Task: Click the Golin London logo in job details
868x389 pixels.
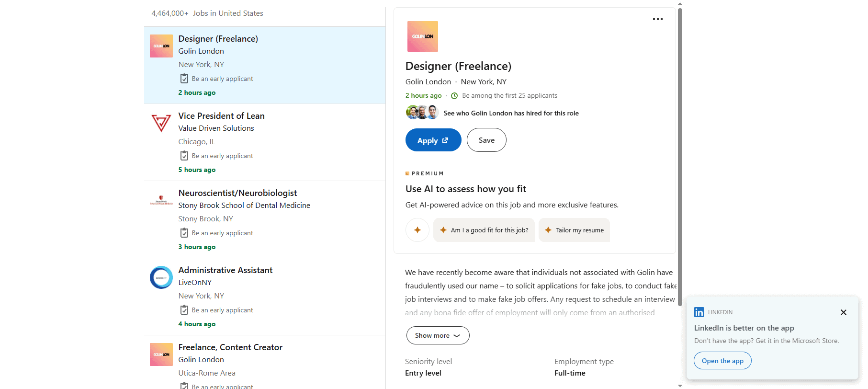Action: (x=423, y=36)
